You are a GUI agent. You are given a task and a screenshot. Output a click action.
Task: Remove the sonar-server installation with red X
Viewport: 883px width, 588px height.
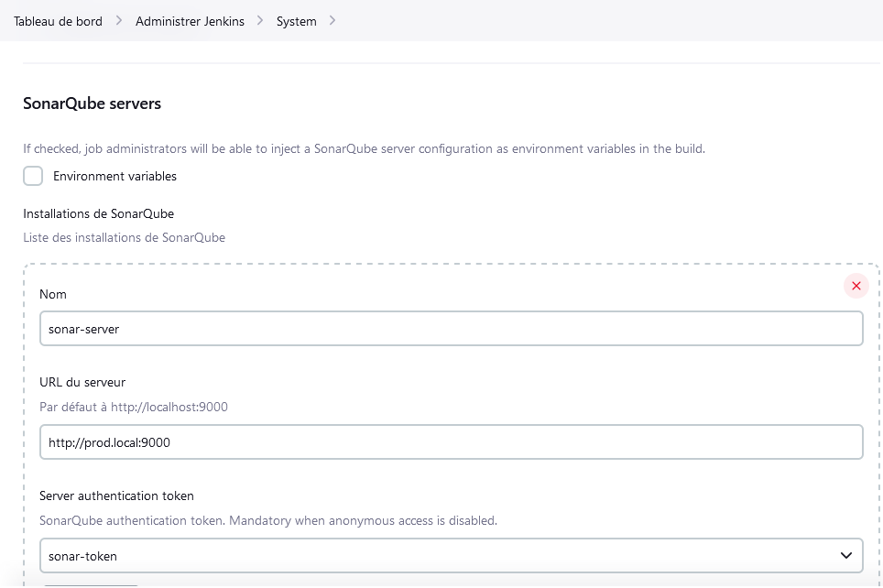pos(856,286)
